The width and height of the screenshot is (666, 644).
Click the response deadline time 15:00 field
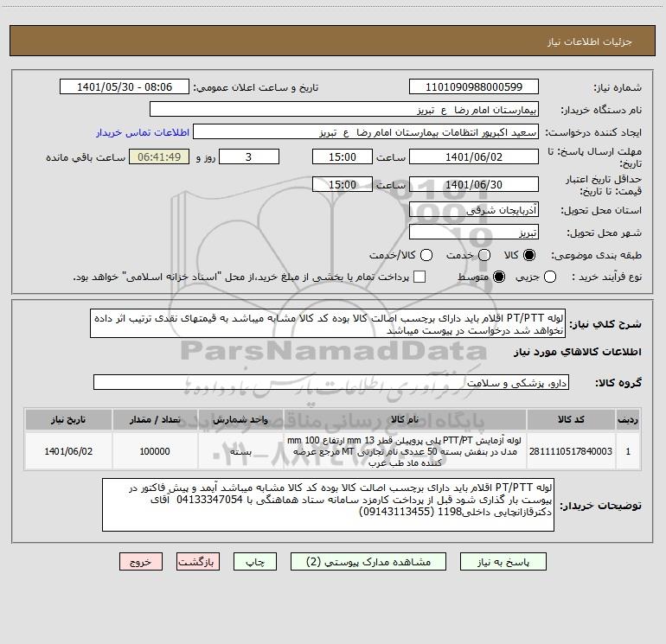click(x=343, y=156)
